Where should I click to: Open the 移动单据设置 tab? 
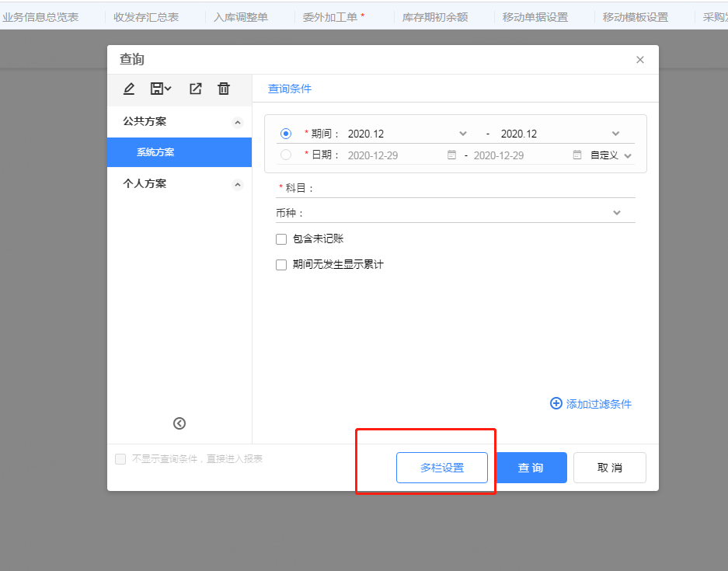[535, 17]
